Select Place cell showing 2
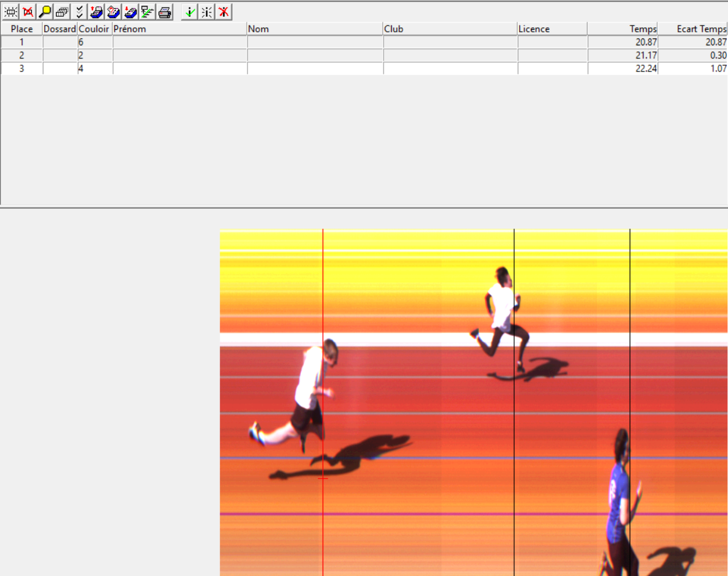Image resolution: width=728 pixels, height=576 pixels. (21, 55)
